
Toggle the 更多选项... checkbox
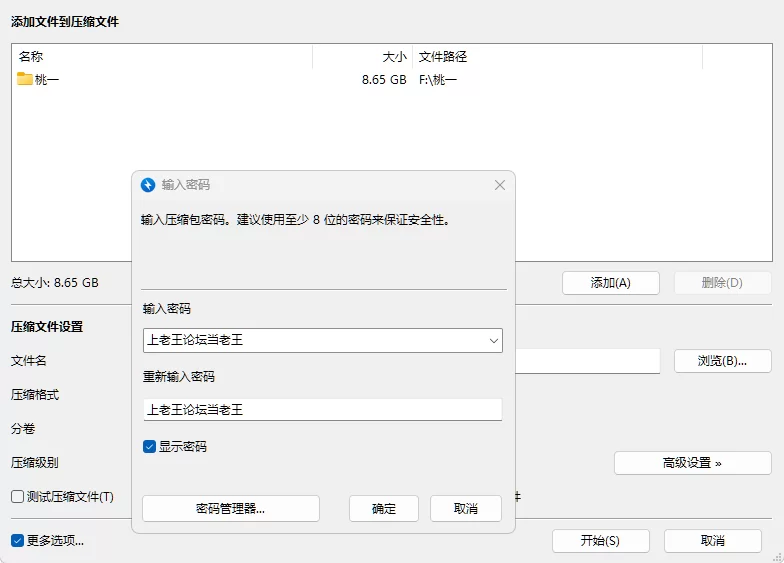click(x=18, y=540)
